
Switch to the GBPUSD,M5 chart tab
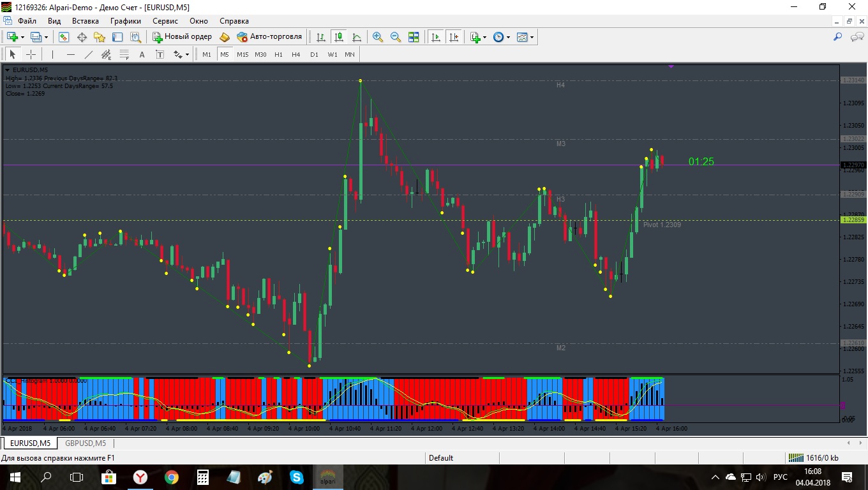point(86,443)
